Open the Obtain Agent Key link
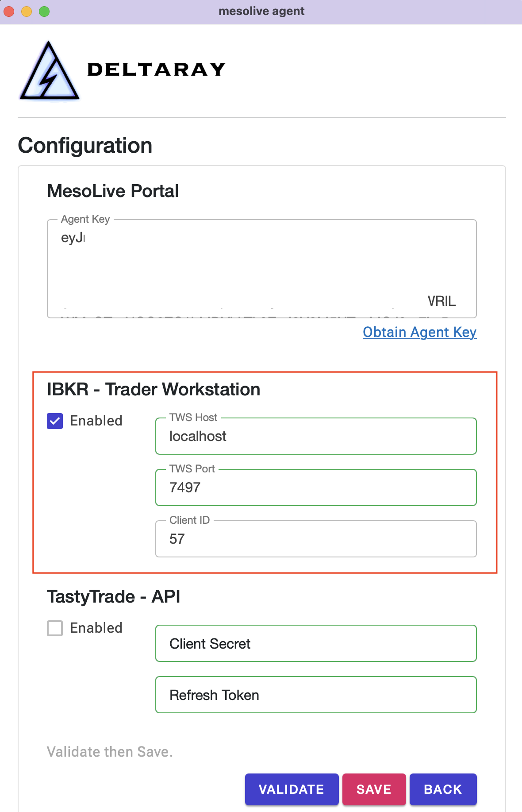This screenshot has height=812, width=522. [x=419, y=332]
